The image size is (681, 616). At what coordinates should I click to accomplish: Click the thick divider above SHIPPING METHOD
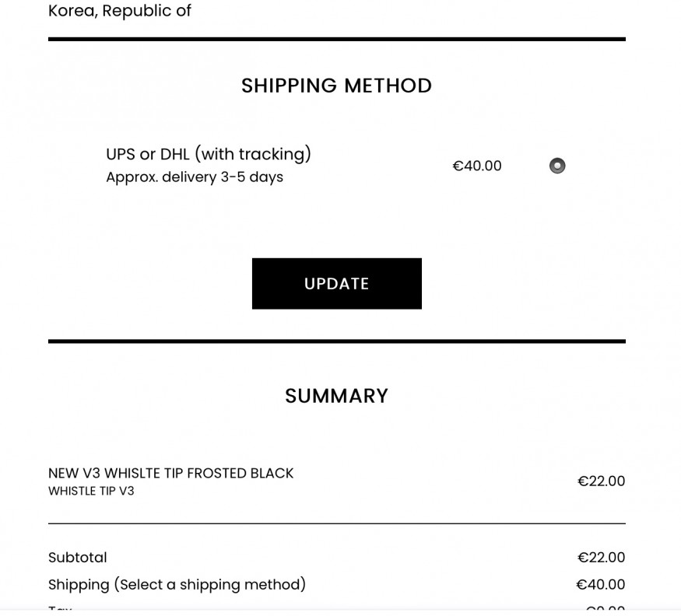pyautogui.click(x=336, y=39)
